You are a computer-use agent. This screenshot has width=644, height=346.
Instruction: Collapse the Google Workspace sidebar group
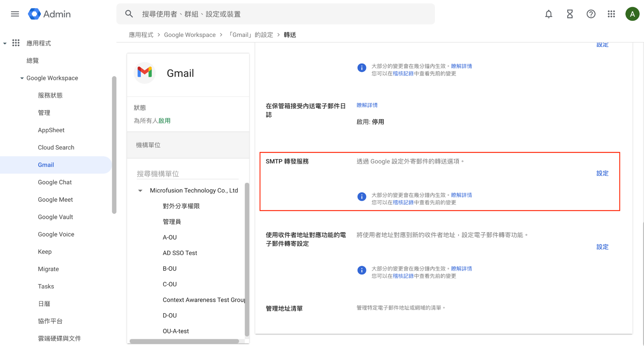click(22, 78)
